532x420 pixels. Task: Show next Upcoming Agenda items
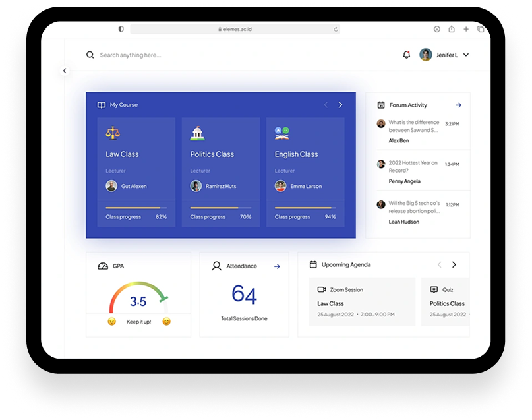454,264
